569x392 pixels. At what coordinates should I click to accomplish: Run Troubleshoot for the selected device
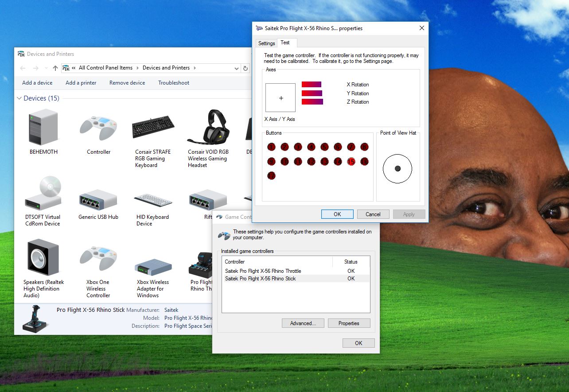tap(174, 83)
